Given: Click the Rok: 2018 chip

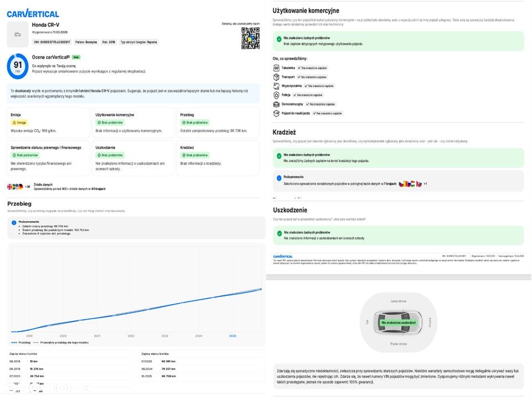Looking at the screenshot, I should [x=109, y=42].
